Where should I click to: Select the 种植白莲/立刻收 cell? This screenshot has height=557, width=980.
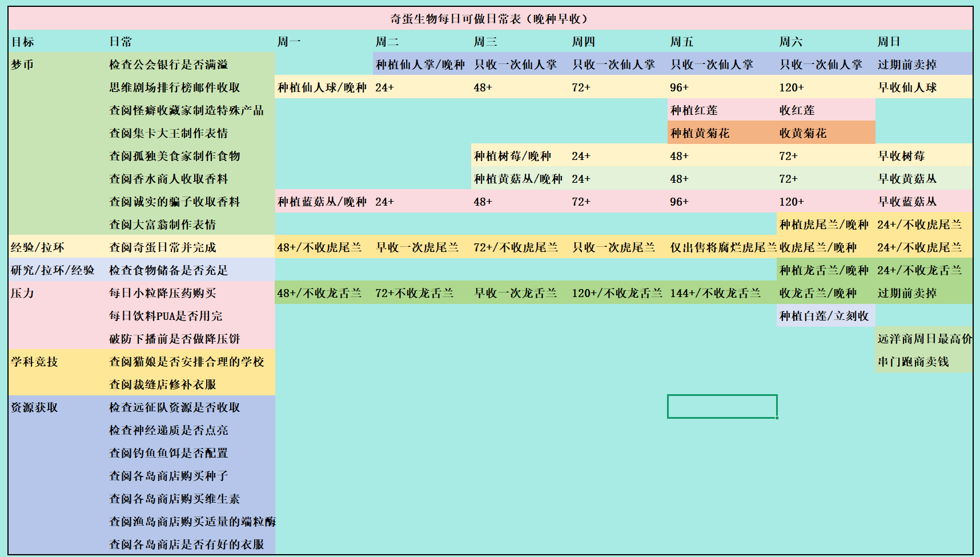coord(825,316)
